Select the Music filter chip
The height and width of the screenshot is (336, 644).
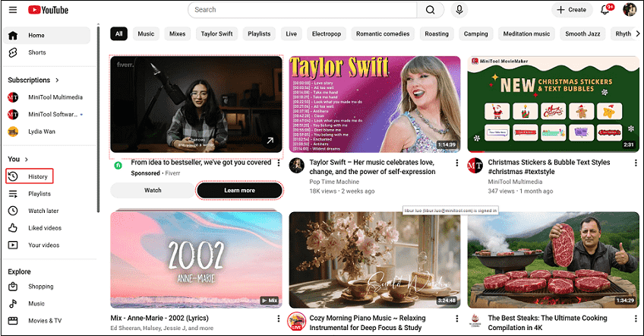point(146,33)
